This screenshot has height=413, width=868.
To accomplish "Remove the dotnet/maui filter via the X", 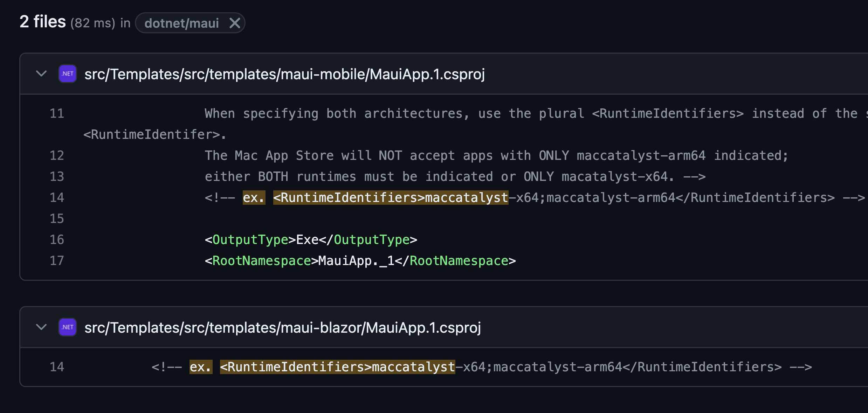I will (235, 23).
